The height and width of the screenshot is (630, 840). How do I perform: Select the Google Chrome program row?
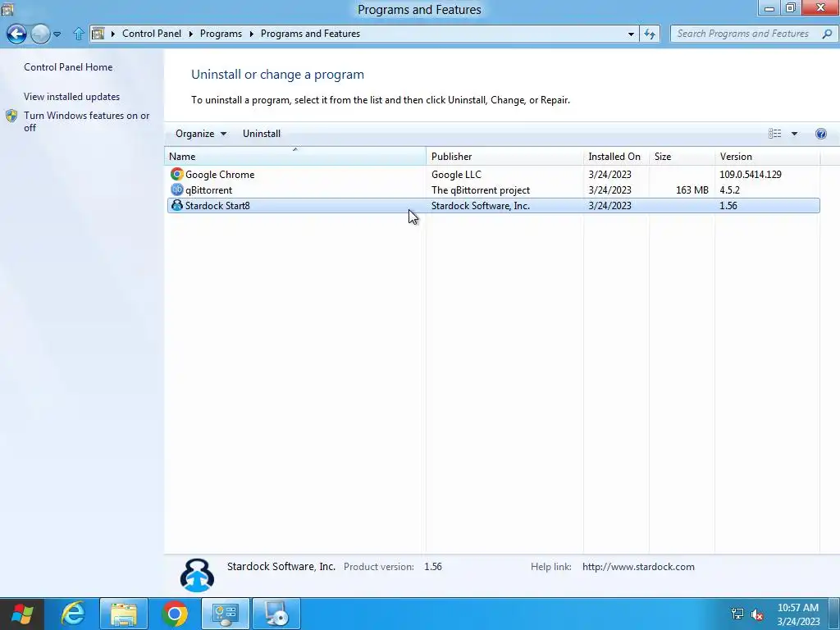tap(493, 175)
